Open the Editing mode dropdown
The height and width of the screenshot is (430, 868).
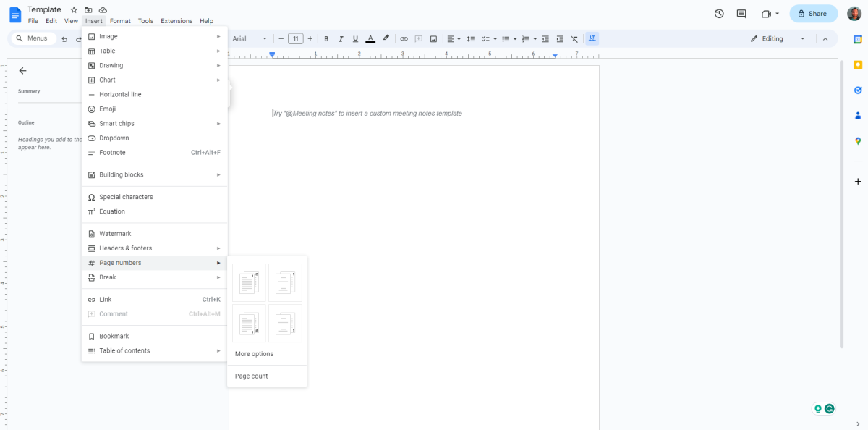[778, 38]
